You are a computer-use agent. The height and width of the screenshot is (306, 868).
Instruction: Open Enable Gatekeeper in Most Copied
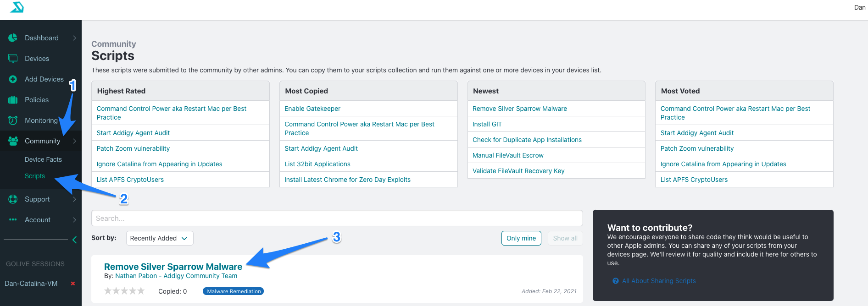[312, 109]
